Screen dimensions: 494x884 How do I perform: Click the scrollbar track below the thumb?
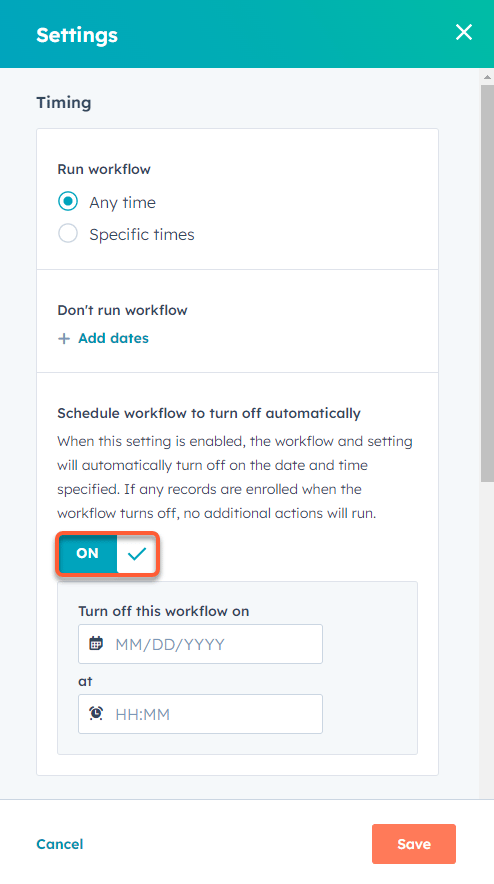pyautogui.click(x=487, y=637)
